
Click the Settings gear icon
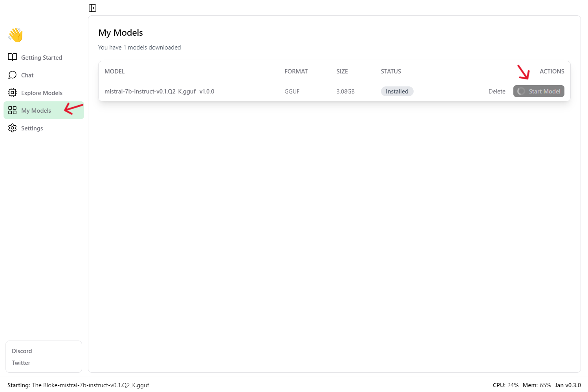coord(12,128)
